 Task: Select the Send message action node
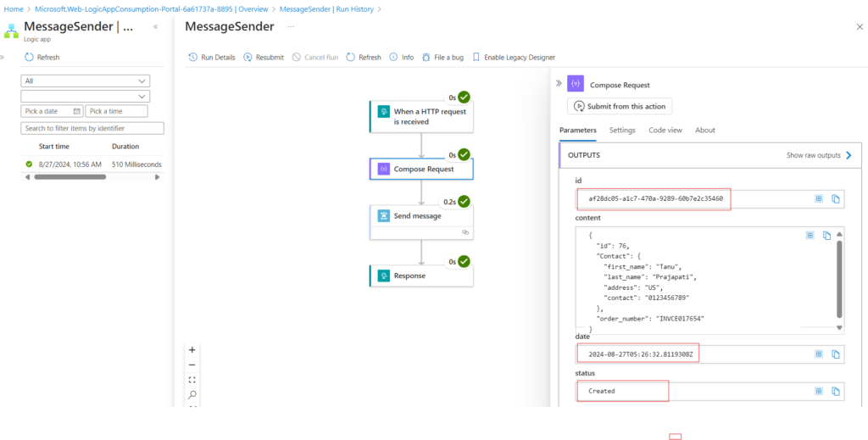[421, 222]
